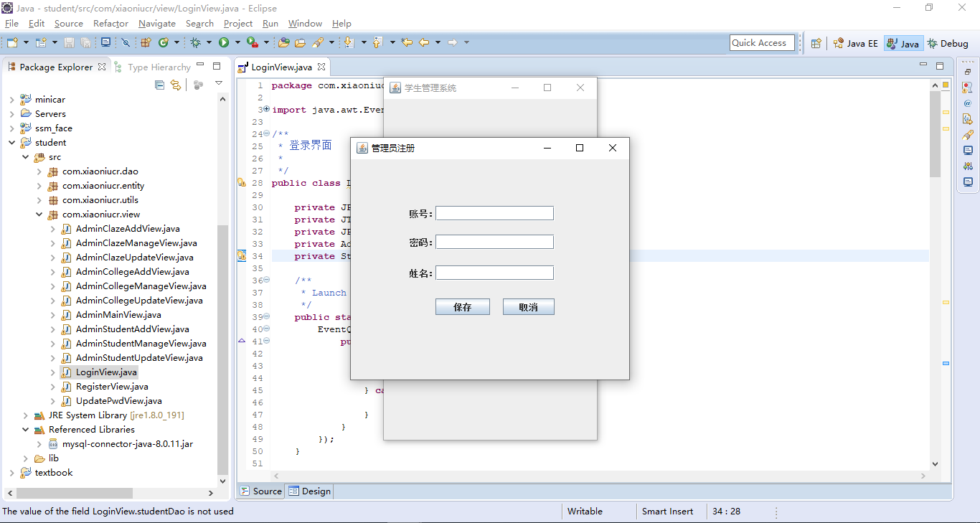Maximize the editor area
This screenshot has width=980, height=523.
point(940,66)
